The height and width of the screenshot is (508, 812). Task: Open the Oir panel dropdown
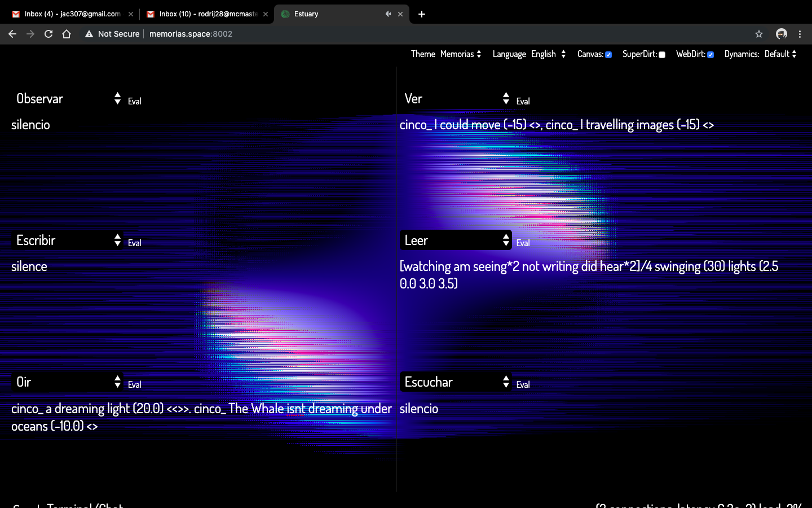click(x=67, y=382)
